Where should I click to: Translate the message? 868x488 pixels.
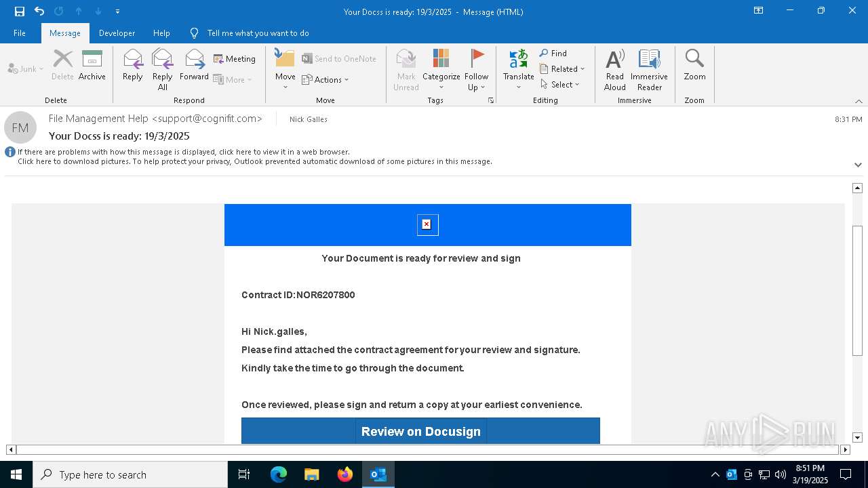click(x=519, y=69)
